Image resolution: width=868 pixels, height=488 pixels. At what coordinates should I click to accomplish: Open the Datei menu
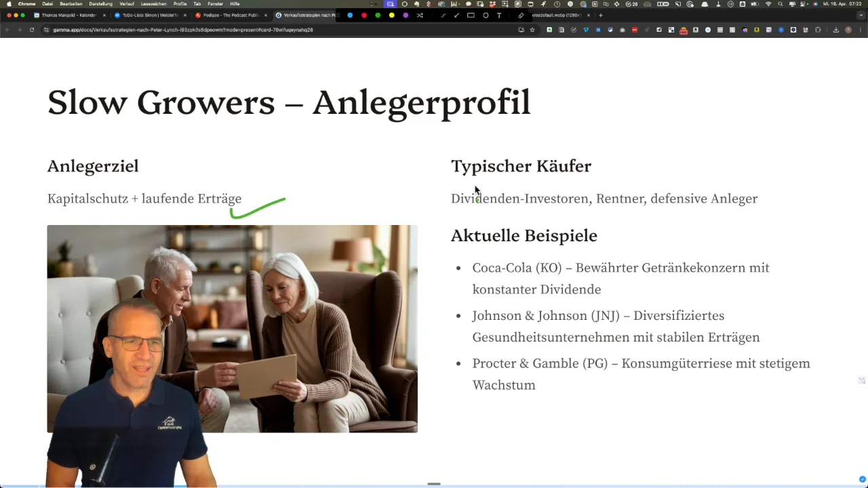(x=47, y=3)
